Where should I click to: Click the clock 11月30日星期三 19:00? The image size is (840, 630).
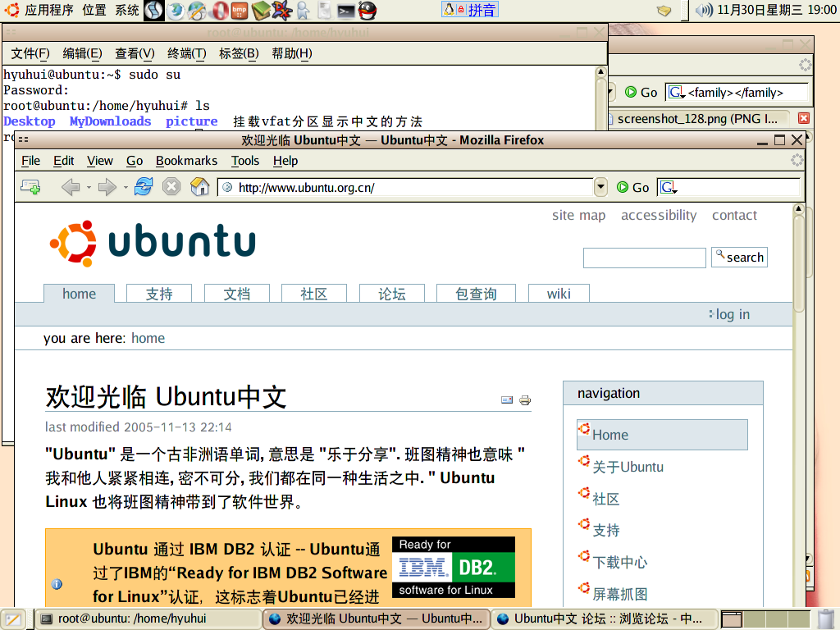click(x=776, y=10)
